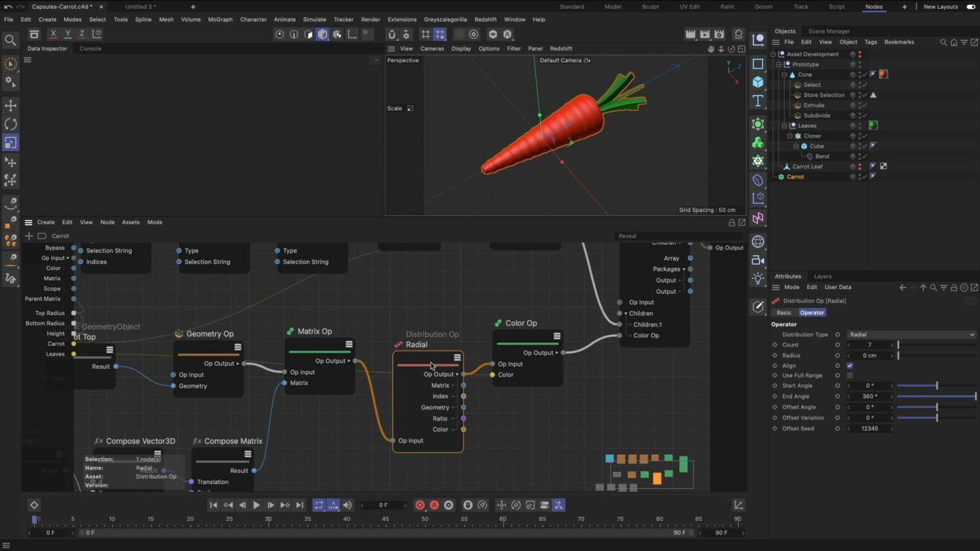Switch to the Scene Manager tab
Image resolution: width=980 pixels, height=551 pixels.
pos(829,31)
